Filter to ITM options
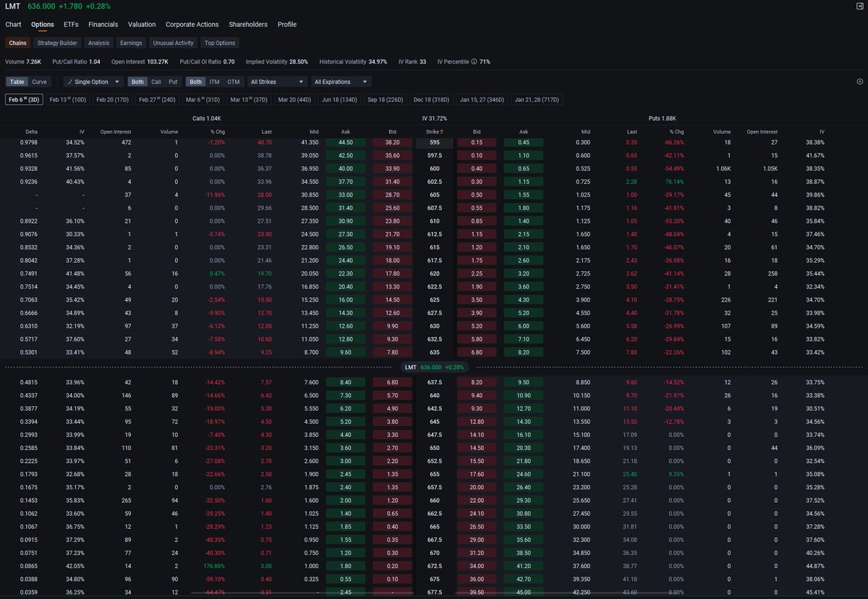Screen dimensions: 868x599 214,82
